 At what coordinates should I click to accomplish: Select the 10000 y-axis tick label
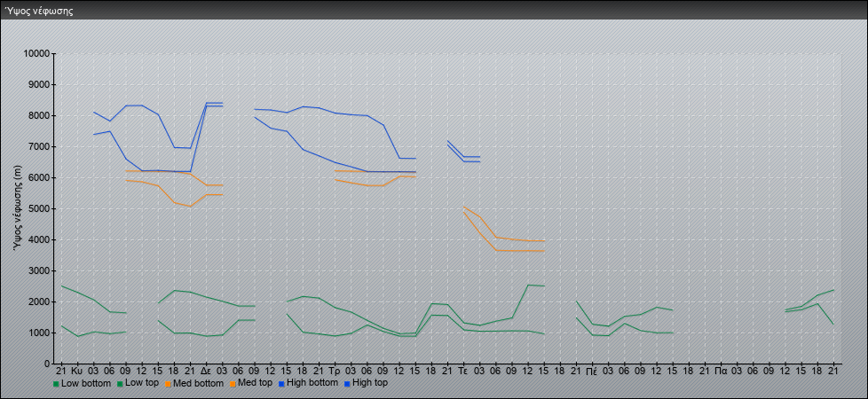pos(36,54)
